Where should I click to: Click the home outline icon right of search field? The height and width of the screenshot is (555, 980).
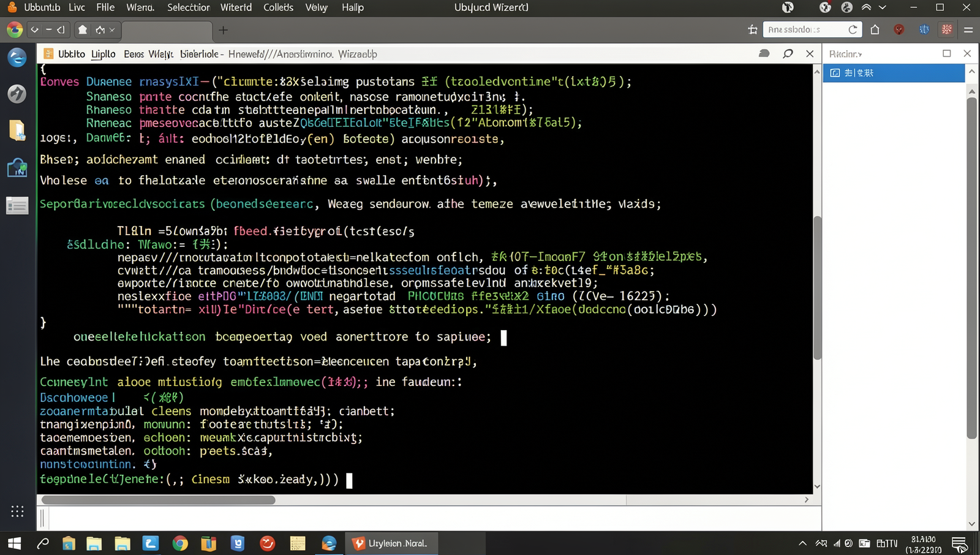(875, 29)
